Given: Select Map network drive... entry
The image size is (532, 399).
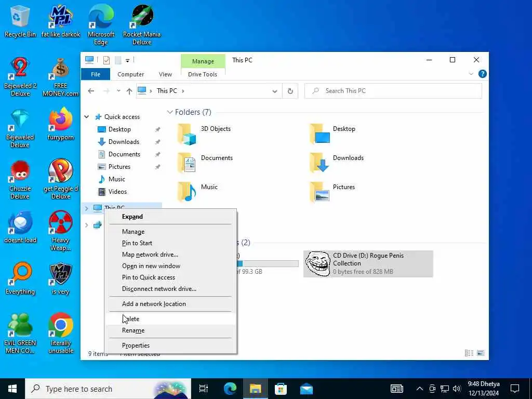Looking at the screenshot, I should [x=170, y=255].
